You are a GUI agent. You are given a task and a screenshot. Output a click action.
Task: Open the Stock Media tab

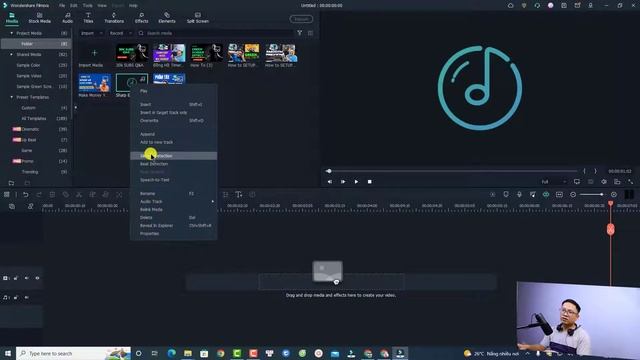tap(40, 18)
